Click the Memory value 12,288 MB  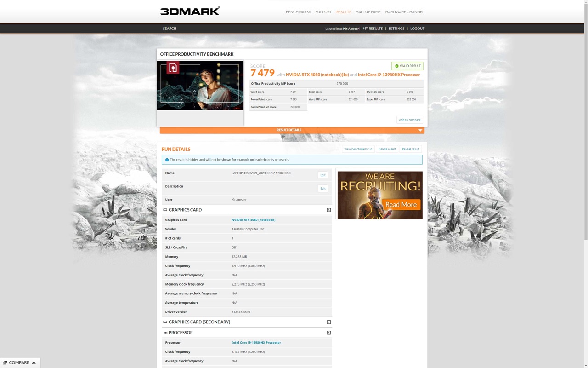[239, 257]
